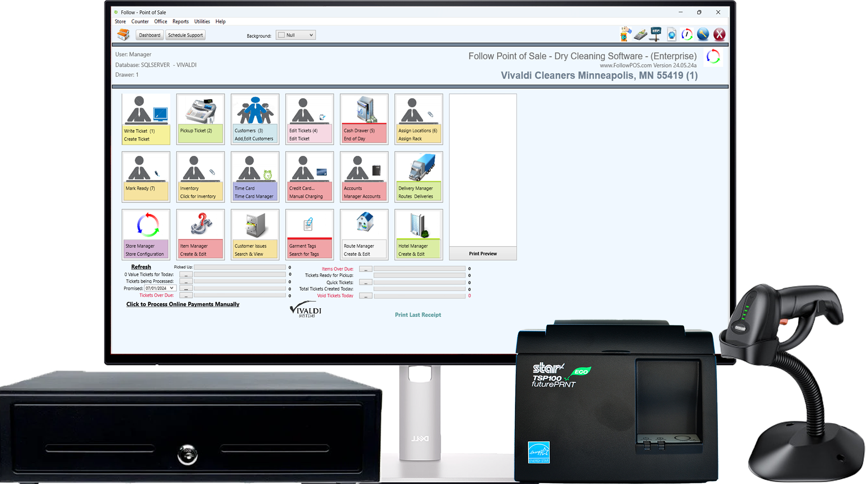Open Delivery Manager routes tile
868x484 pixels.
click(419, 177)
